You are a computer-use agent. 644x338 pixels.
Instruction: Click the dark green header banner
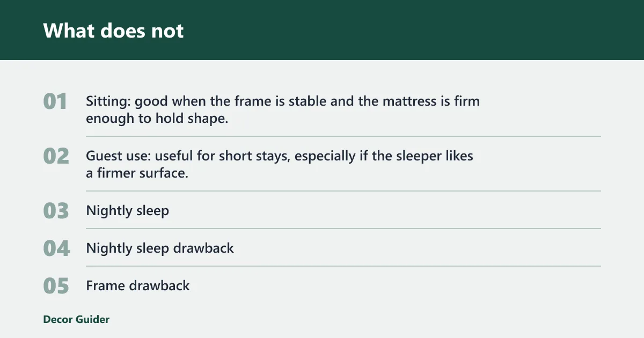(x=322, y=30)
